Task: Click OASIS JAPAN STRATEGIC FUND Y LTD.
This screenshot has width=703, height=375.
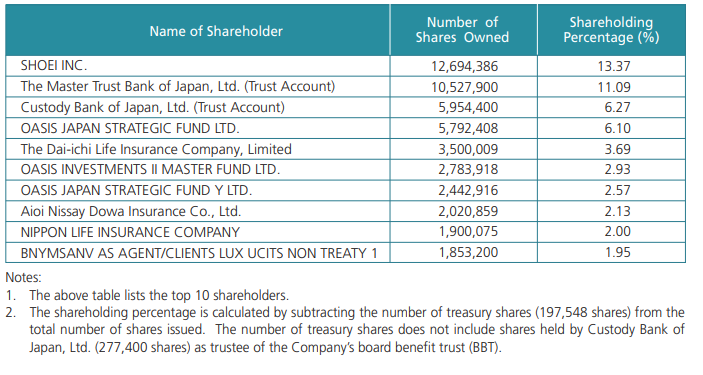Action: [136, 191]
